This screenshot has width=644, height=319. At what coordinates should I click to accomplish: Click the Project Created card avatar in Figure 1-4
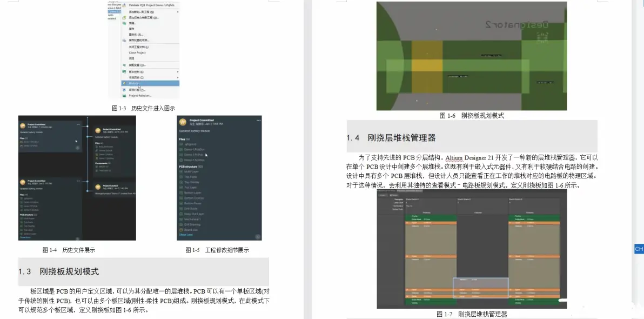pyautogui.click(x=98, y=187)
